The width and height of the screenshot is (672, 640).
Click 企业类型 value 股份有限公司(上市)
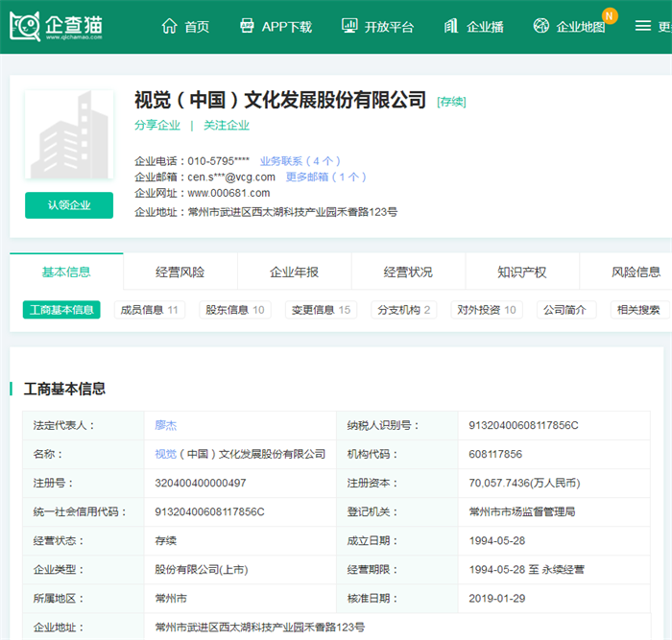pos(202,570)
